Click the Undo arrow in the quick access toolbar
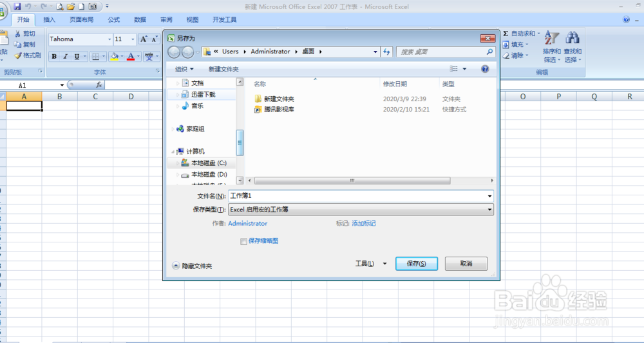 28,6
